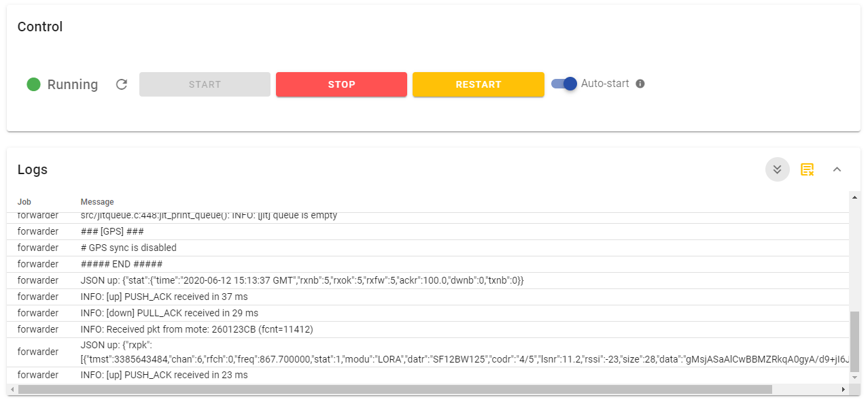This screenshot has height=402, width=868.
Task: Disable the Auto-start switch
Action: pyautogui.click(x=564, y=84)
